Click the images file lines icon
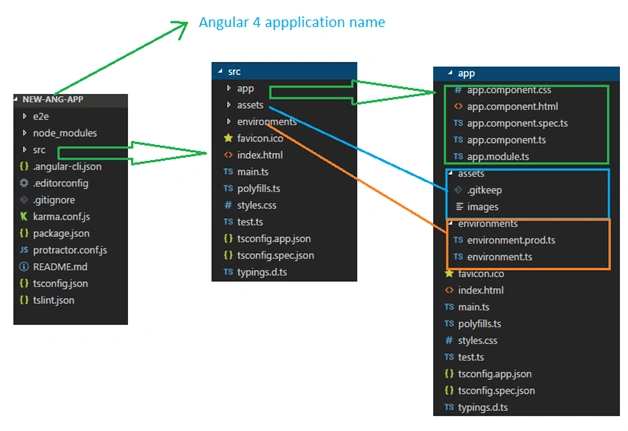The height and width of the screenshot is (431, 628). [x=459, y=207]
